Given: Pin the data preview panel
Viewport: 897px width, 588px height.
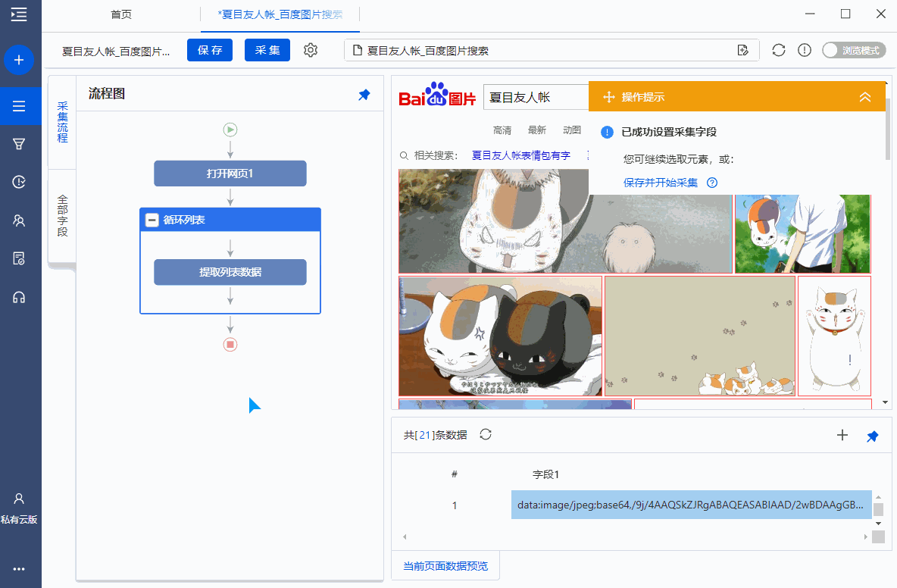Looking at the screenshot, I should pyautogui.click(x=873, y=436).
